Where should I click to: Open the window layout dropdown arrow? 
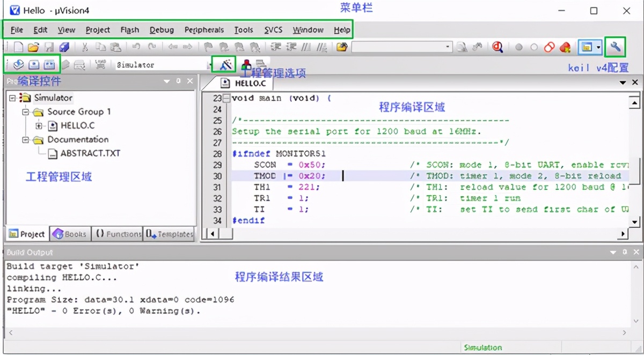598,47
